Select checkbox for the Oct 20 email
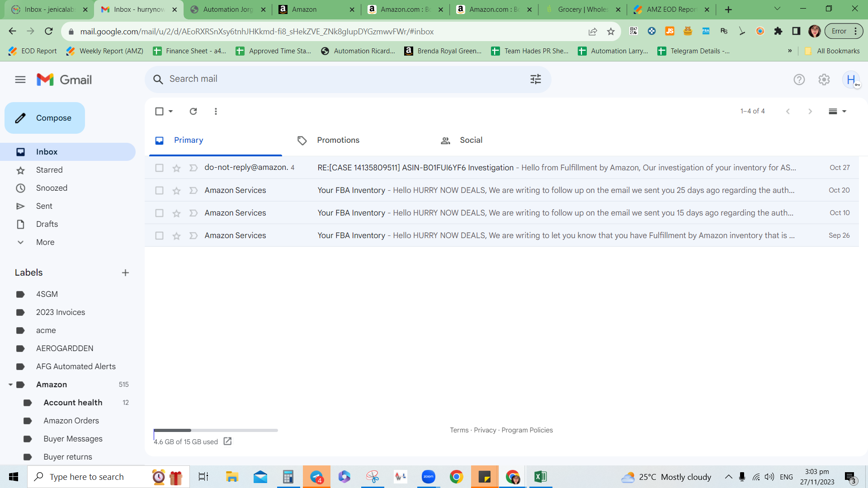868x488 pixels. [159, 191]
